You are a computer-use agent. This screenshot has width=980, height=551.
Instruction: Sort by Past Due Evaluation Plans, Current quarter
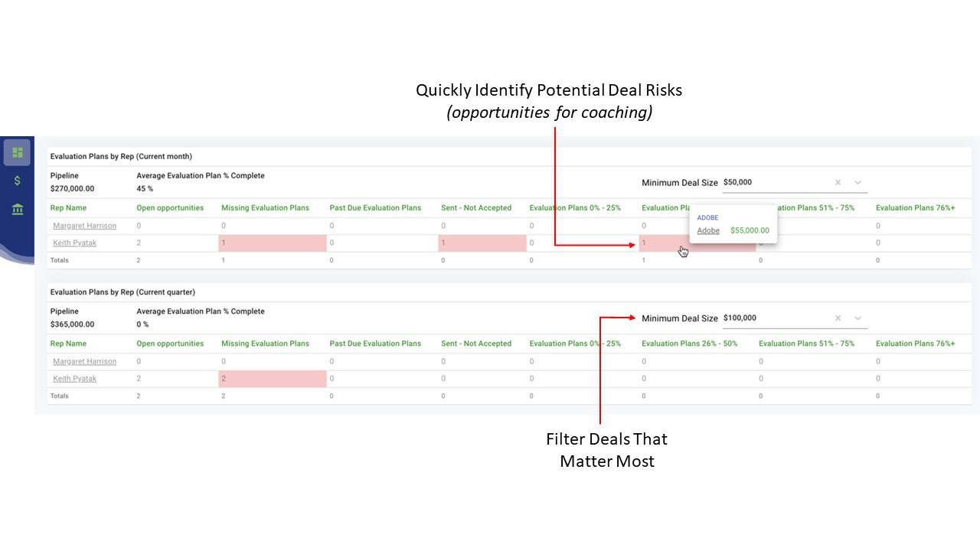(375, 344)
